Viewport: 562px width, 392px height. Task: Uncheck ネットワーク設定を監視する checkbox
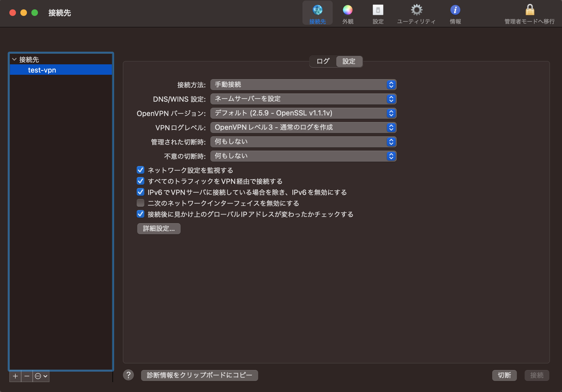tap(140, 170)
